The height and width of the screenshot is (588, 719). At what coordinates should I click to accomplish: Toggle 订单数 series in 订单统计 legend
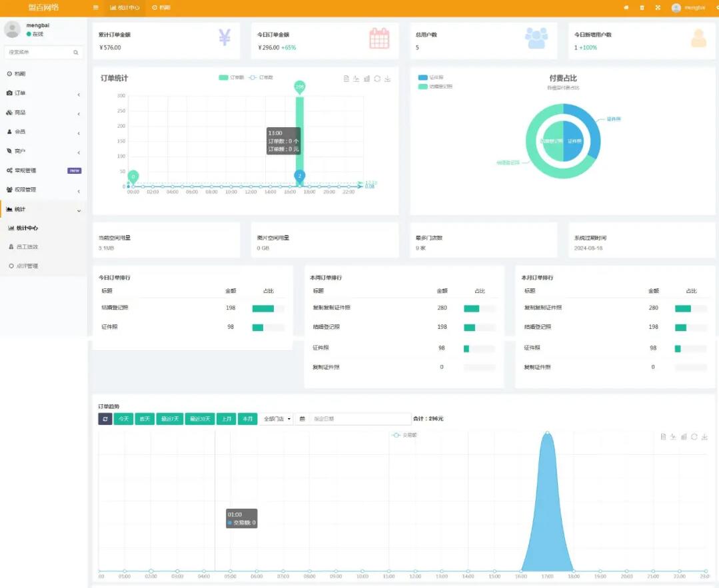(261, 78)
